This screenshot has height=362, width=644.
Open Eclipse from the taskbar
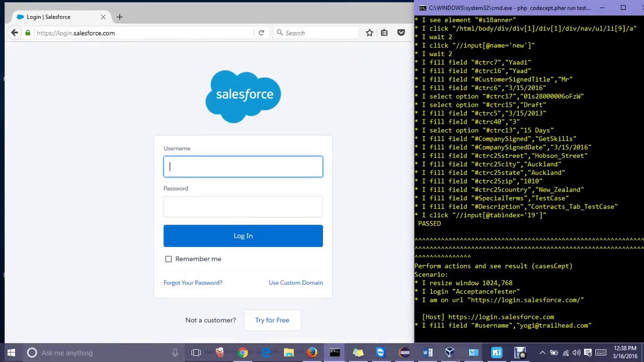pos(404,352)
